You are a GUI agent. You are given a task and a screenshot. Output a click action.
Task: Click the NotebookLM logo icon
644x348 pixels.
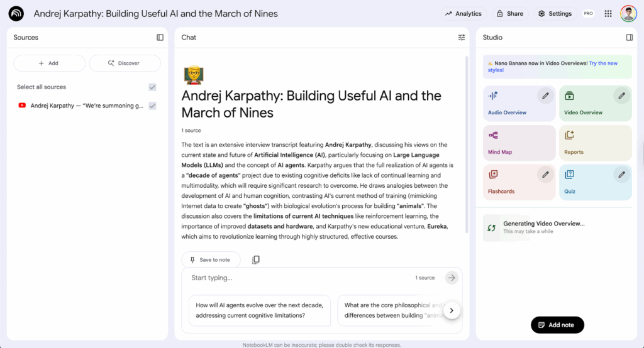(16, 14)
